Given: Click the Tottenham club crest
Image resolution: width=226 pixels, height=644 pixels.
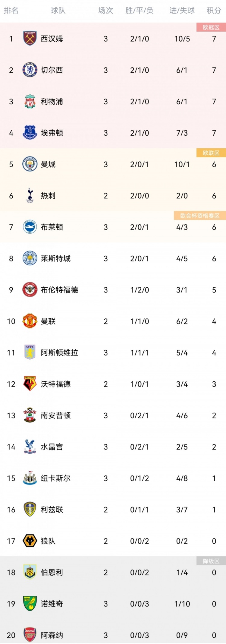Looking at the screenshot, I should [30, 195].
